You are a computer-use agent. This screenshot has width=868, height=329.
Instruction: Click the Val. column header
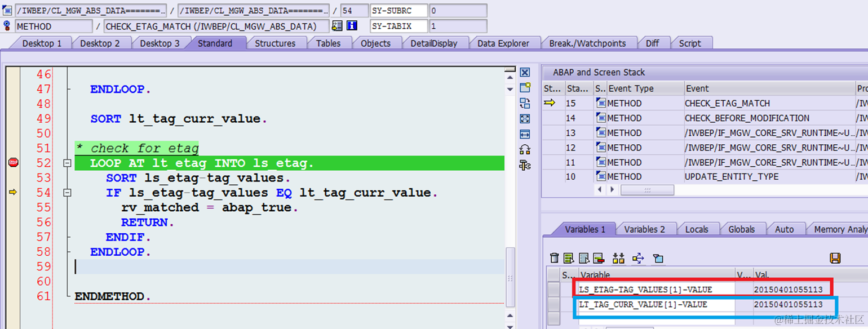click(x=809, y=275)
